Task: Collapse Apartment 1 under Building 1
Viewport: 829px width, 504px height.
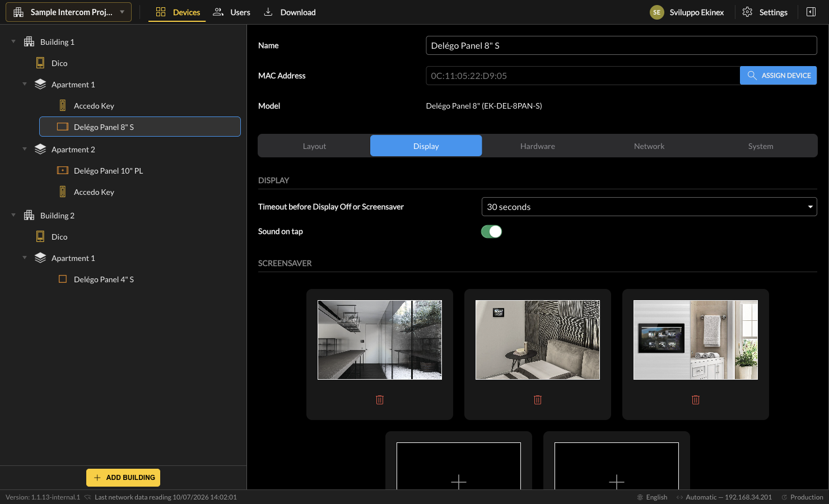Action: click(25, 84)
